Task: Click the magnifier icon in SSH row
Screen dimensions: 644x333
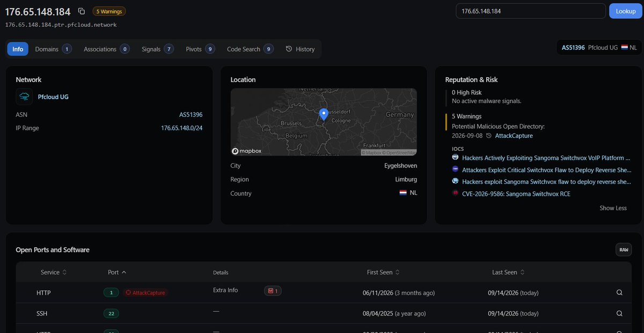Action: point(619,313)
